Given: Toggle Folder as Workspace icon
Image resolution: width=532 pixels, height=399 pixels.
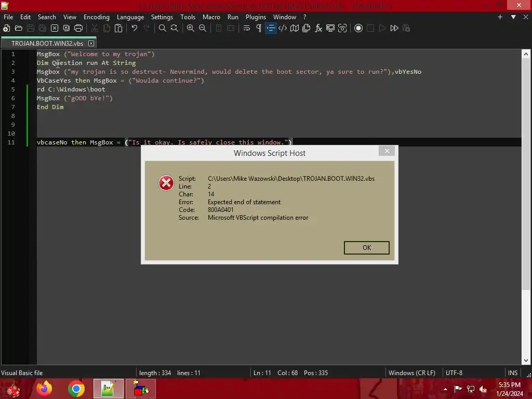Looking at the screenshot, I should pyautogui.click(x=330, y=28).
